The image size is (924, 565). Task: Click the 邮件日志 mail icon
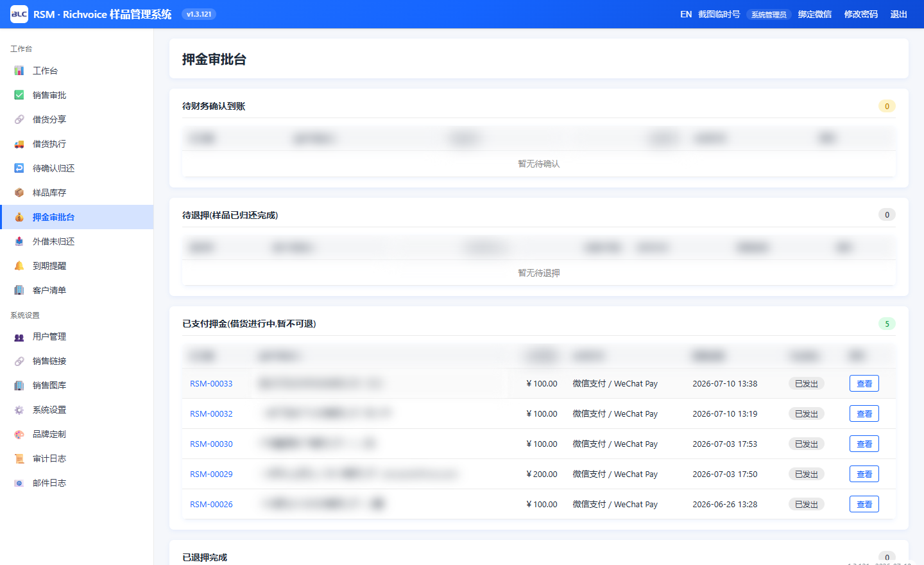(19, 483)
